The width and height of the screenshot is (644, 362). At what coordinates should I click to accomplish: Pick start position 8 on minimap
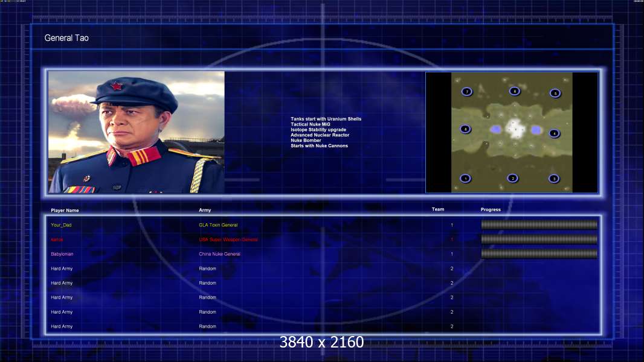coord(465,129)
